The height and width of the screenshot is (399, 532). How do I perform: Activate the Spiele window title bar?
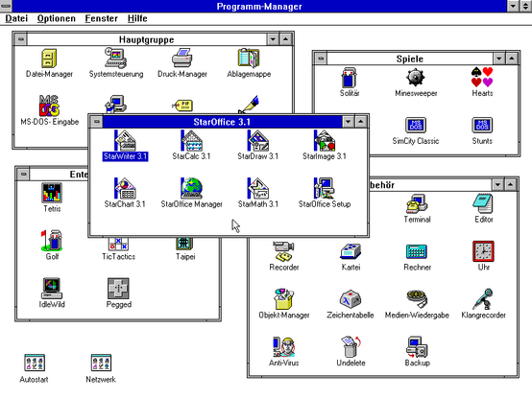click(410, 59)
